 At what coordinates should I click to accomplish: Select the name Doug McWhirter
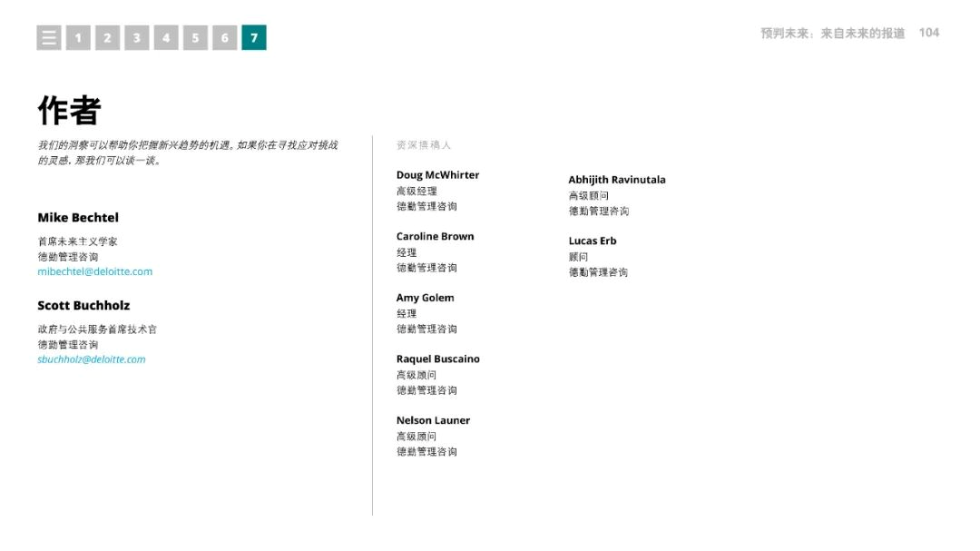point(437,175)
